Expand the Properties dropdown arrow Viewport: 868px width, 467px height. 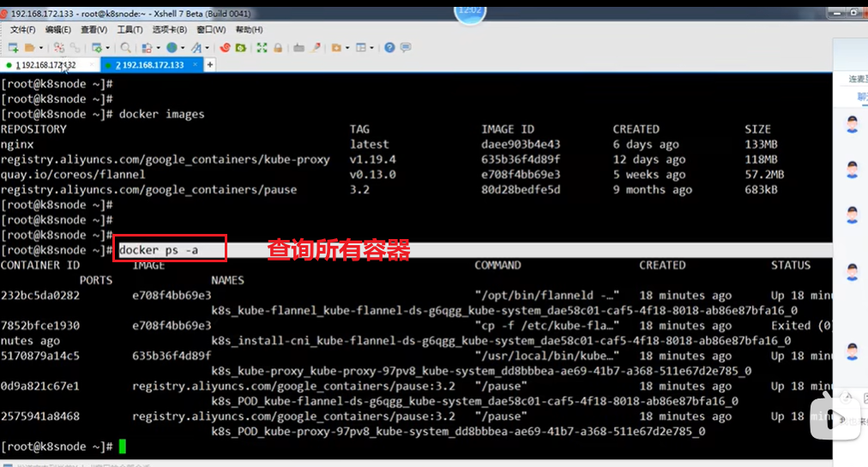[107, 48]
